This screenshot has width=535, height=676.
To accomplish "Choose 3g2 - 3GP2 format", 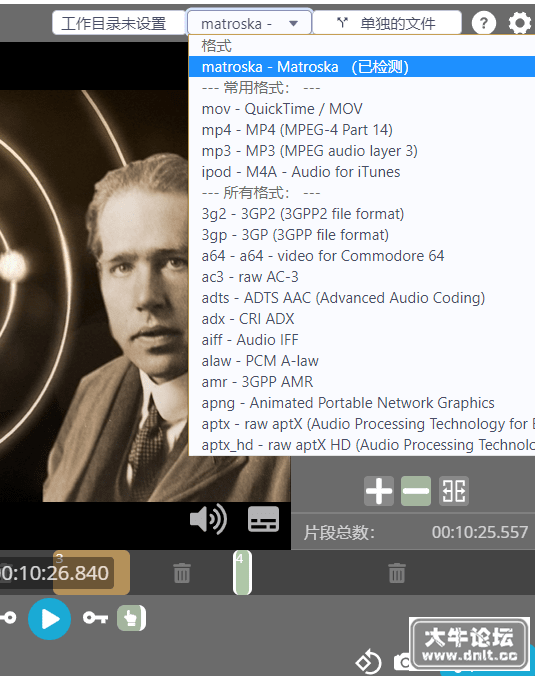I will [x=362, y=214].
